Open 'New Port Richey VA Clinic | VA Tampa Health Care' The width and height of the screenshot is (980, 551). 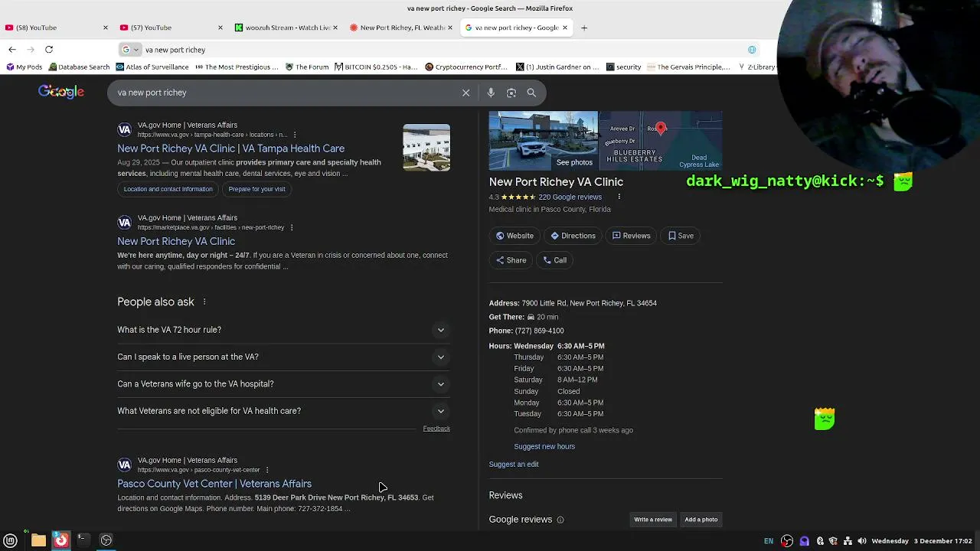[230, 148]
